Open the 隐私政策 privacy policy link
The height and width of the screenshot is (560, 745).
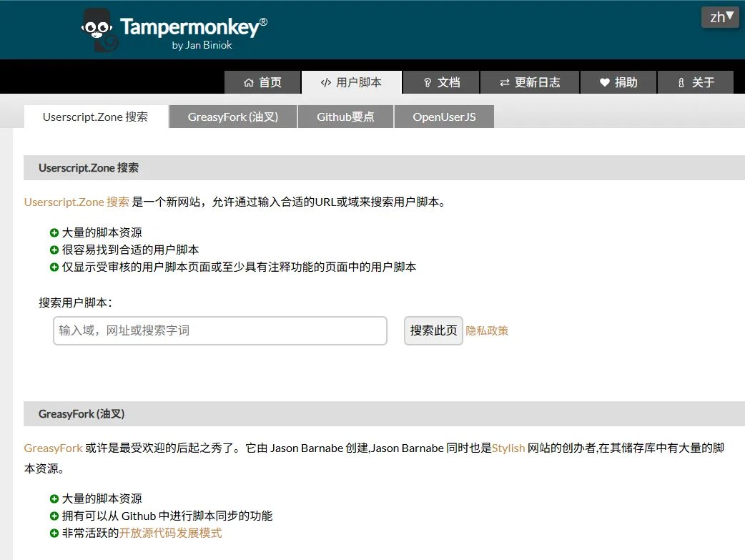tap(487, 330)
